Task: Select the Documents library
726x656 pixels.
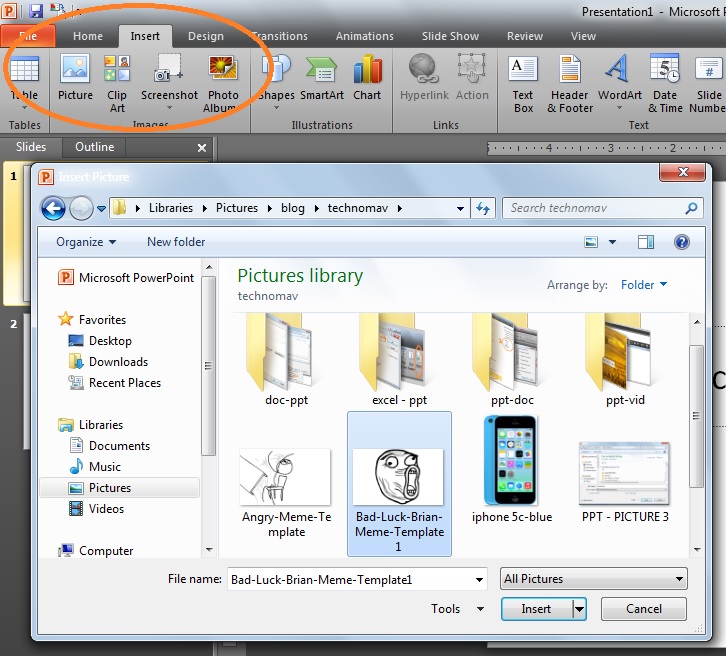Action: (x=110, y=446)
